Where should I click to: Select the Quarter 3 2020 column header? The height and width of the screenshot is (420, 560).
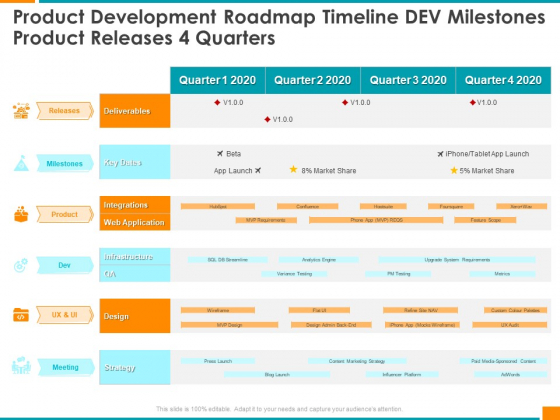[x=408, y=80]
